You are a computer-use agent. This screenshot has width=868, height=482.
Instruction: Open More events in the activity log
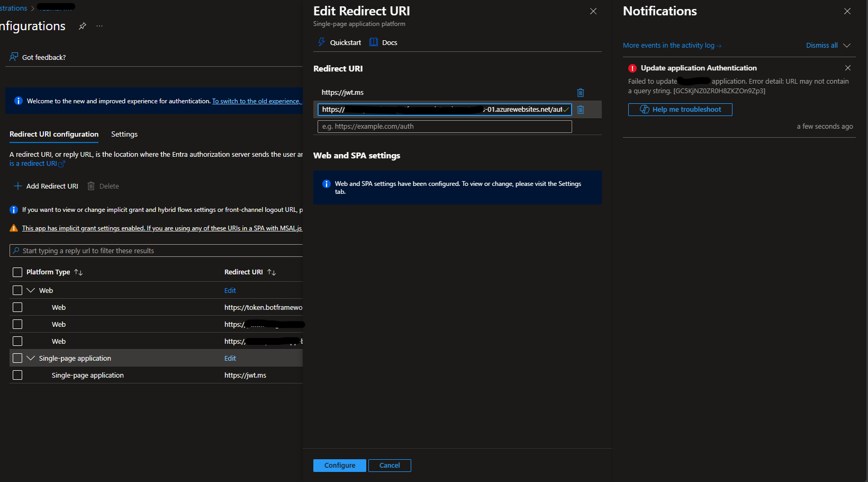(x=672, y=46)
